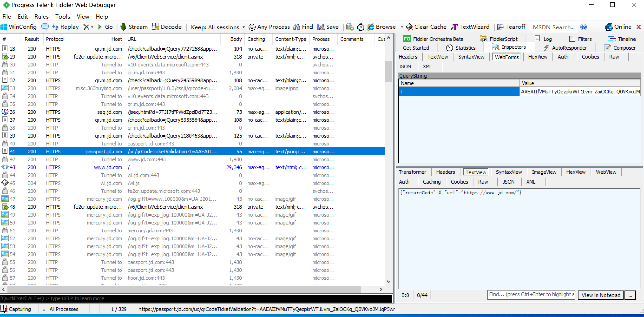Open the Remove sessions X dropdown arrow
Image resolution: width=644 pixels, height=317 pixels.
92,27
